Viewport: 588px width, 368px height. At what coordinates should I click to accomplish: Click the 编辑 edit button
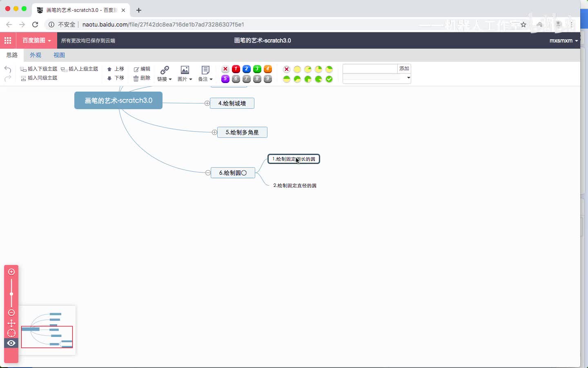(142, 69)
